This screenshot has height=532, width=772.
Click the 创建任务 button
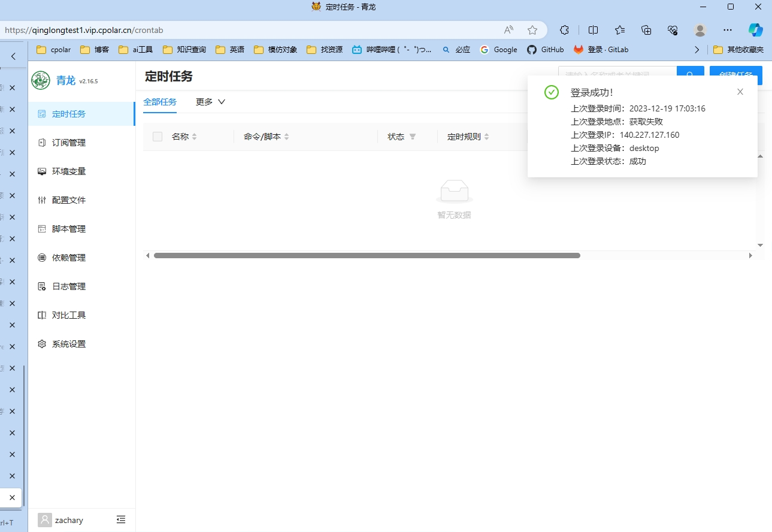click(x=736, y=75)
